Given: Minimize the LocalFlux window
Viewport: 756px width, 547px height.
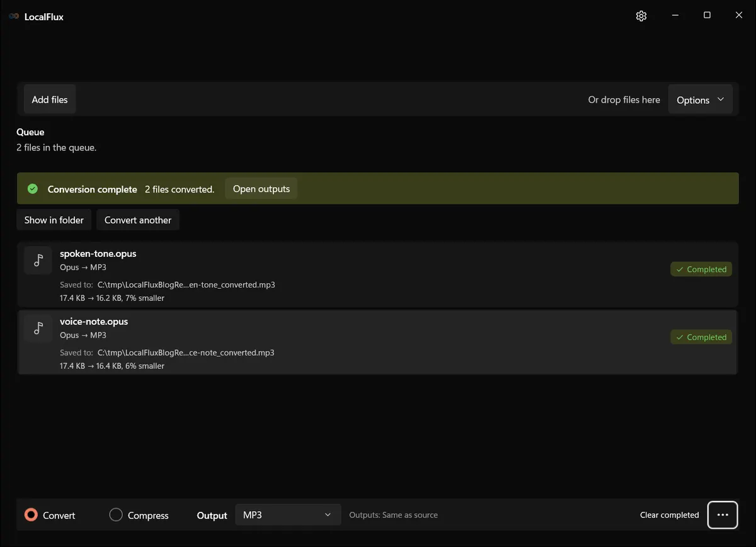Looking at the screenshot, I should [674, 16].
